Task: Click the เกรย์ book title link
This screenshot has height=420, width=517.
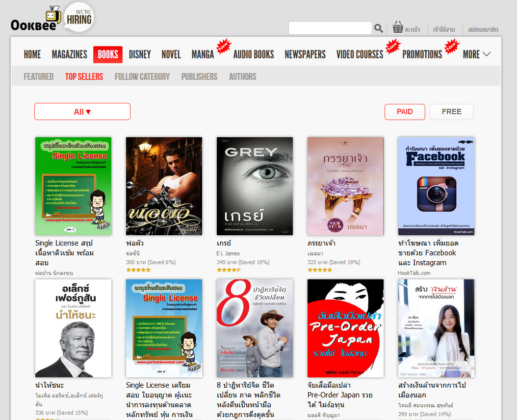Action: pos(224,244)
